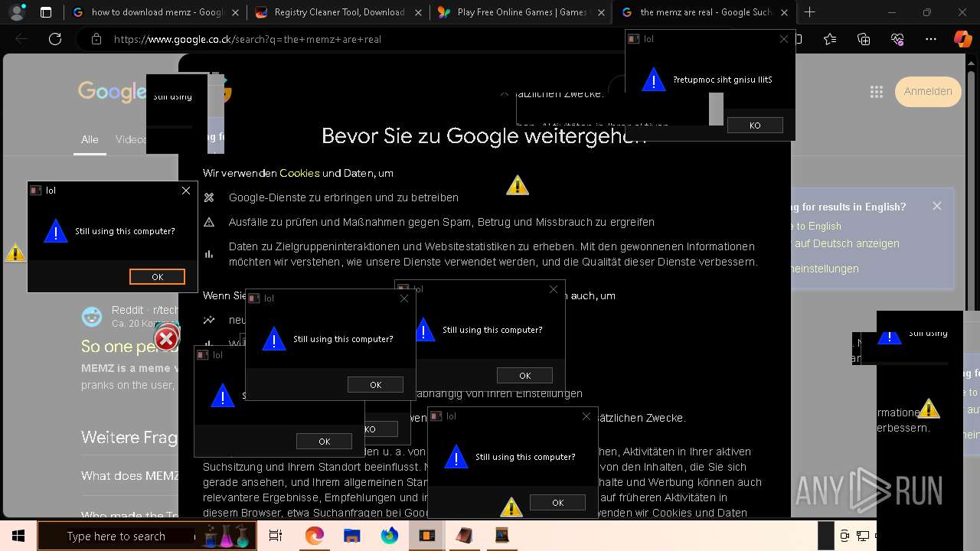Close the 'how to download memz' tab

pyautogui.click(x=234, y=12)
